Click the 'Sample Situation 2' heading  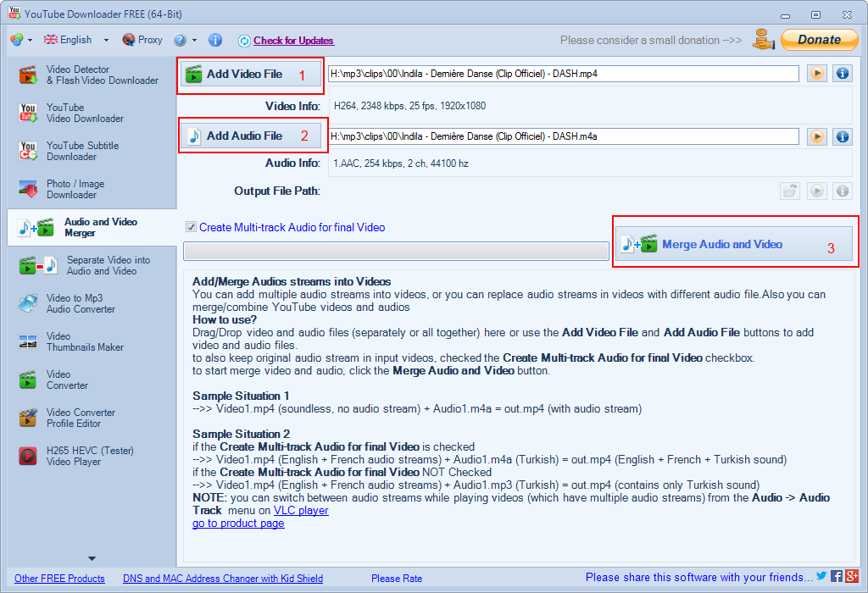point(242,435)
